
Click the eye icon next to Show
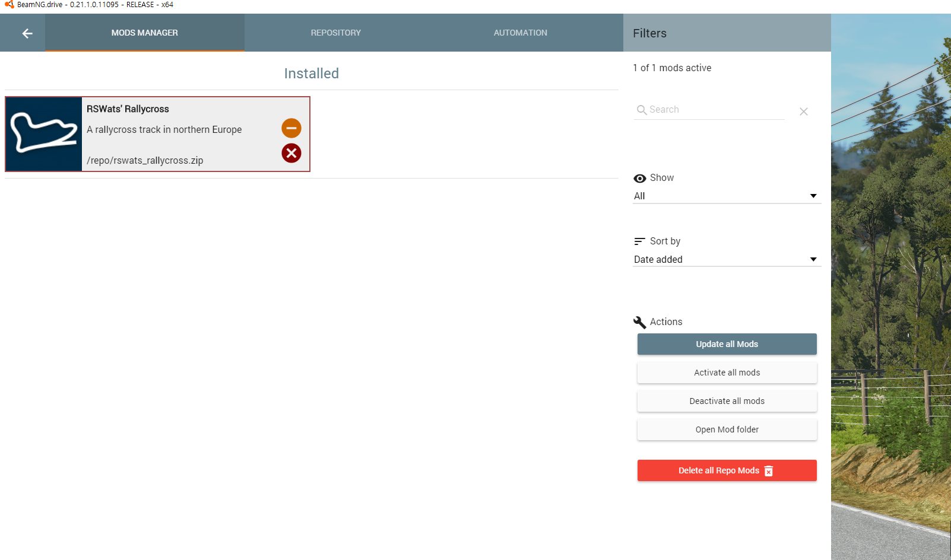pos(640,179)
